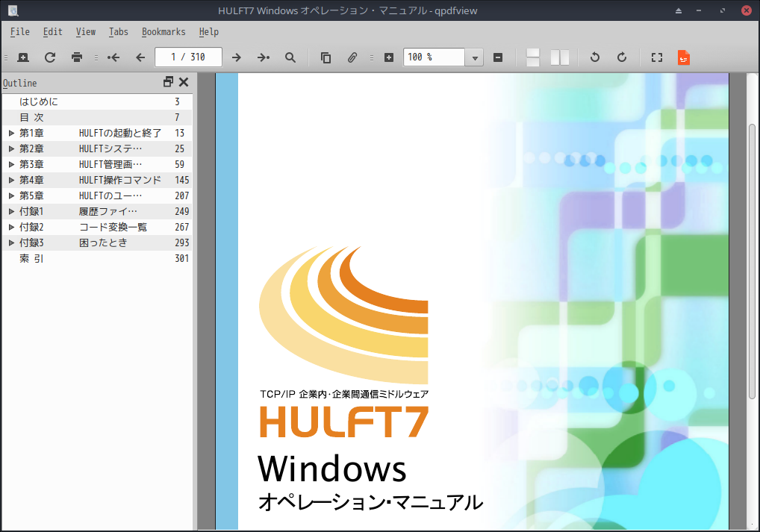Expand the 付録2 outline entry

(x=12, y=227)
